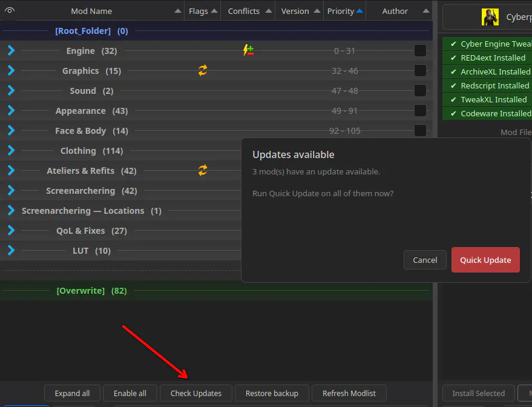
Task: Click the TweakXL Installed status entry
Action: coord(487,99)
